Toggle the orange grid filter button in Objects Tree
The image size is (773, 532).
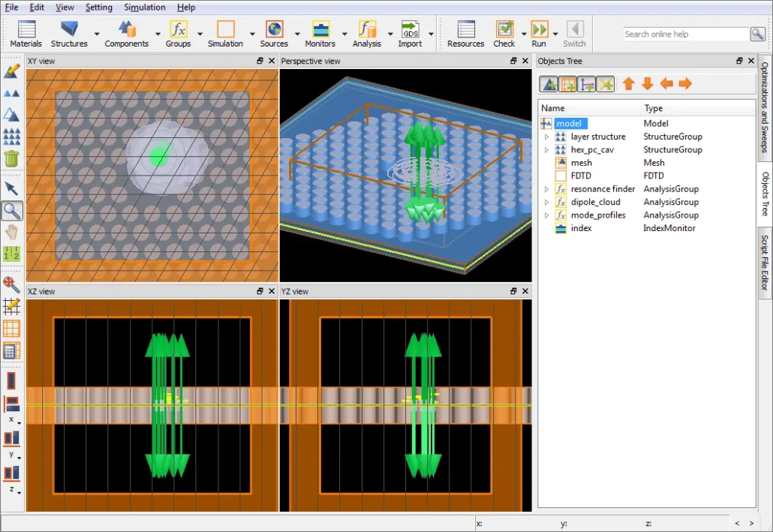pos(568,84)
